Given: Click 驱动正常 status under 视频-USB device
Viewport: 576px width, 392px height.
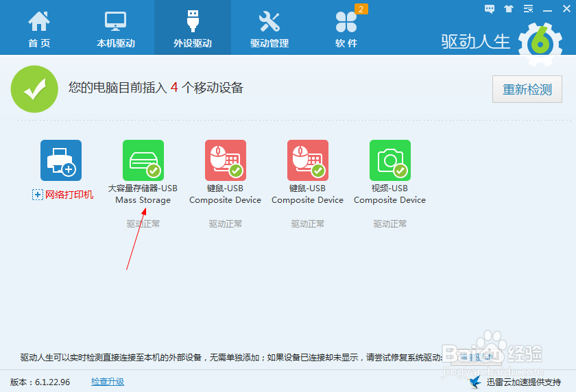Looking at the screenshot, I should pyautogui.click(x=389, y=224).
